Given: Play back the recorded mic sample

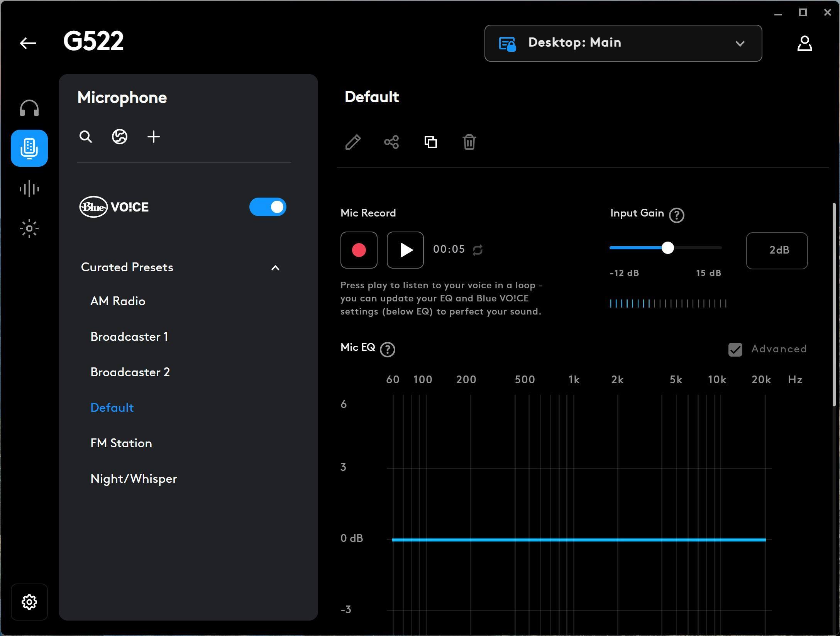Looking at the screenshot, I should click(405, 250).
